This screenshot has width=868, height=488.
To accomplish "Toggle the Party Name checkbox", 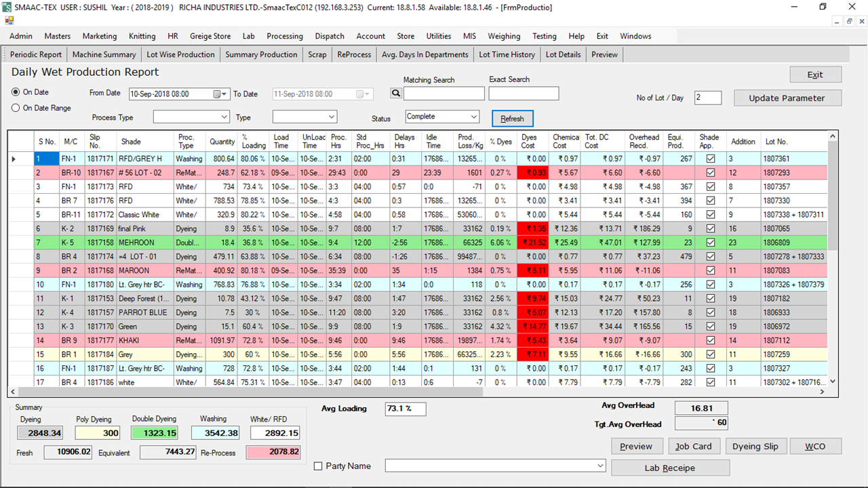I will click(318, 466).
